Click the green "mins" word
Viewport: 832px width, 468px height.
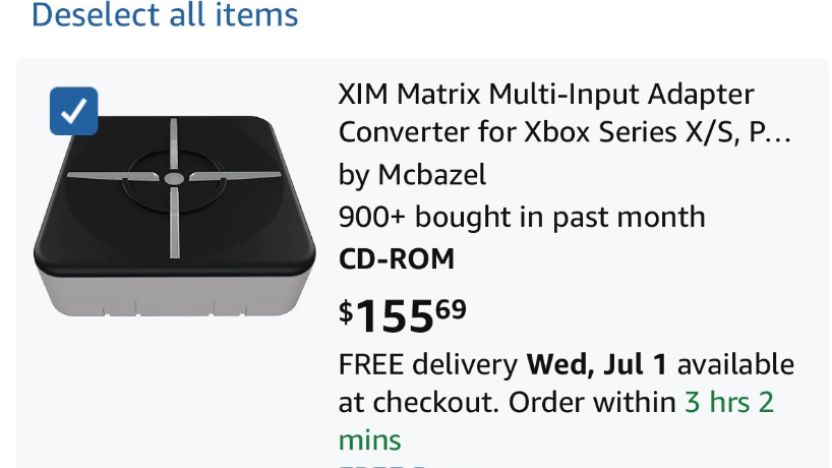coord(370,440)
